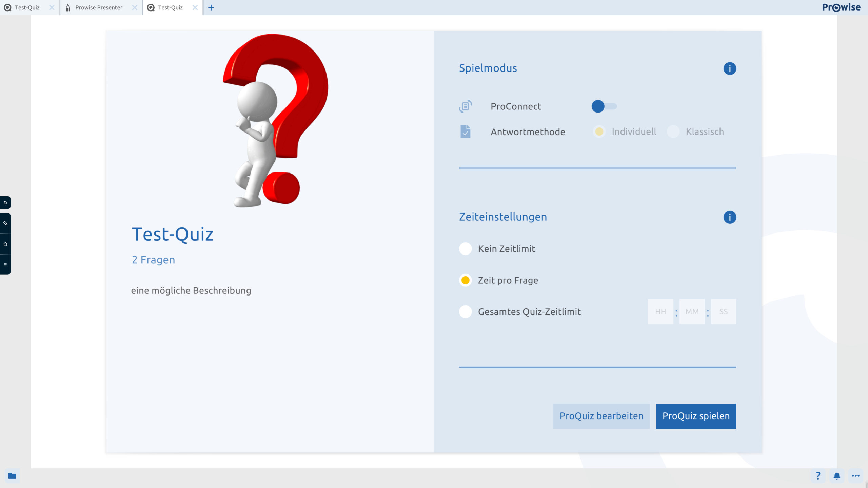Open ProQuiz bearbeiten

pos(601,416)
